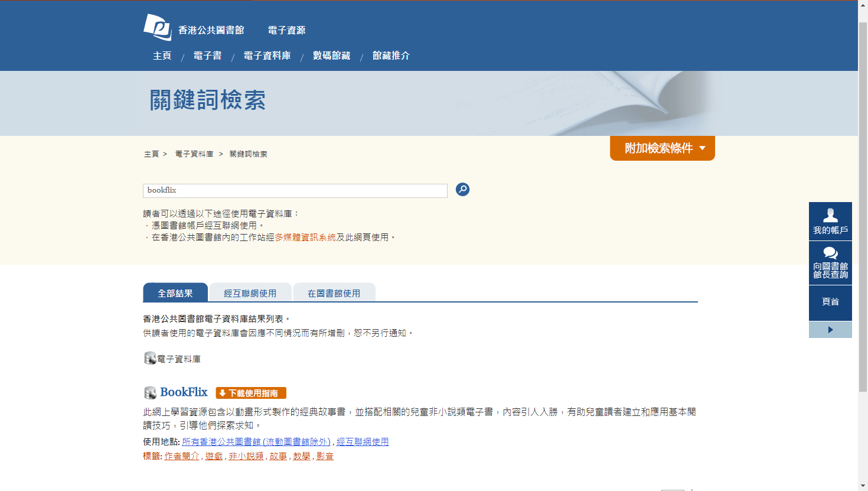Image resolution: width=868 pixels, height=491 pixels.
Task: Open 所有香港公共圖書館 (流動圖書館除外) link
Action: (256, 441)
